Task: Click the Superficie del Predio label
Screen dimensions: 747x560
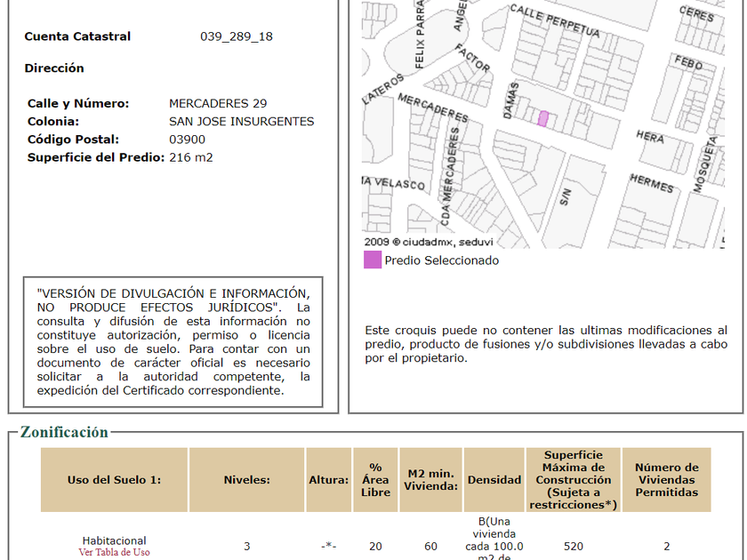Action: coord(96,157)
